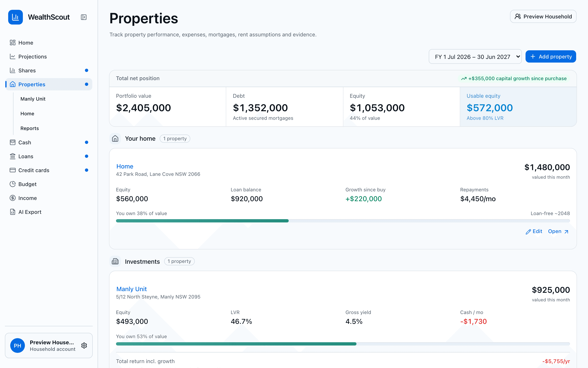Image resolution: width=588 pixels, height=368 pixels.
Task: Click the Total return -$5,755/yr value
Action: (x=556, y=361)
